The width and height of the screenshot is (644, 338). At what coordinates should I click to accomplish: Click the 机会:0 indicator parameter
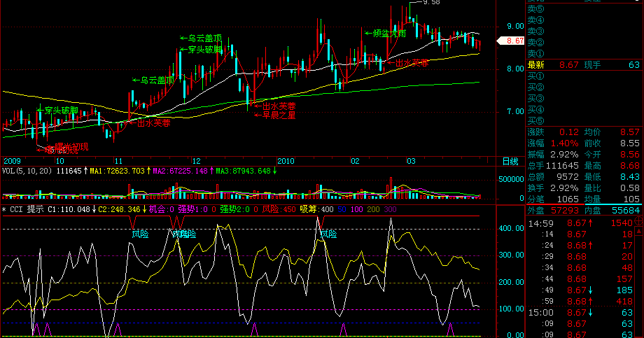pos(162,209)
